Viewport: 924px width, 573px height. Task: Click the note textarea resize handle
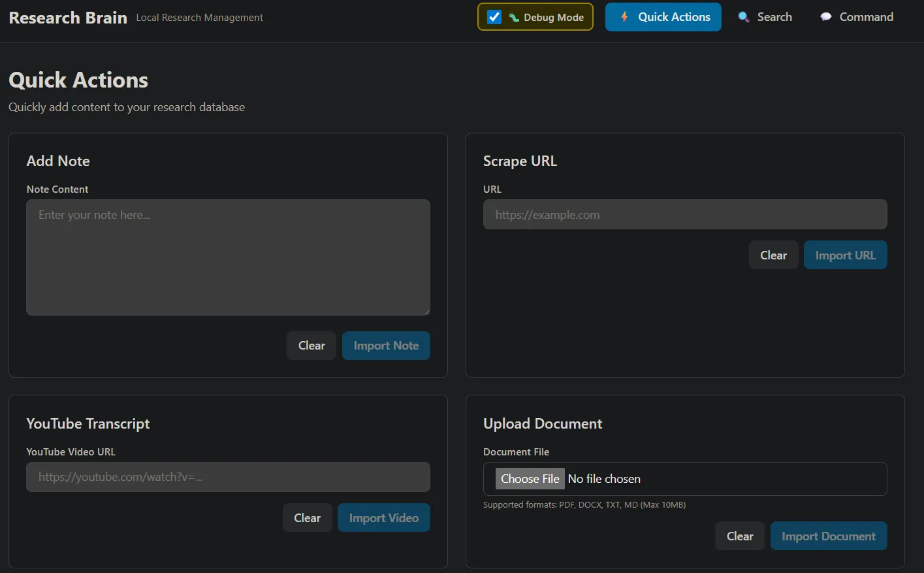coord(426,312)
